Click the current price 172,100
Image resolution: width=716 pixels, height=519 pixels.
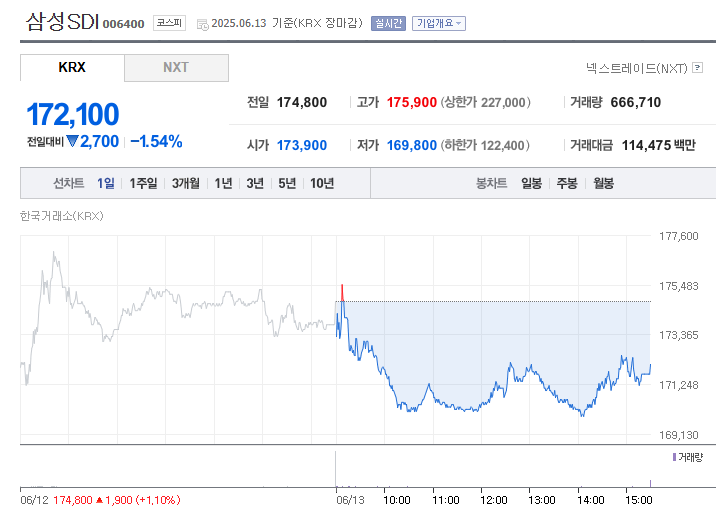pos(73,114)
